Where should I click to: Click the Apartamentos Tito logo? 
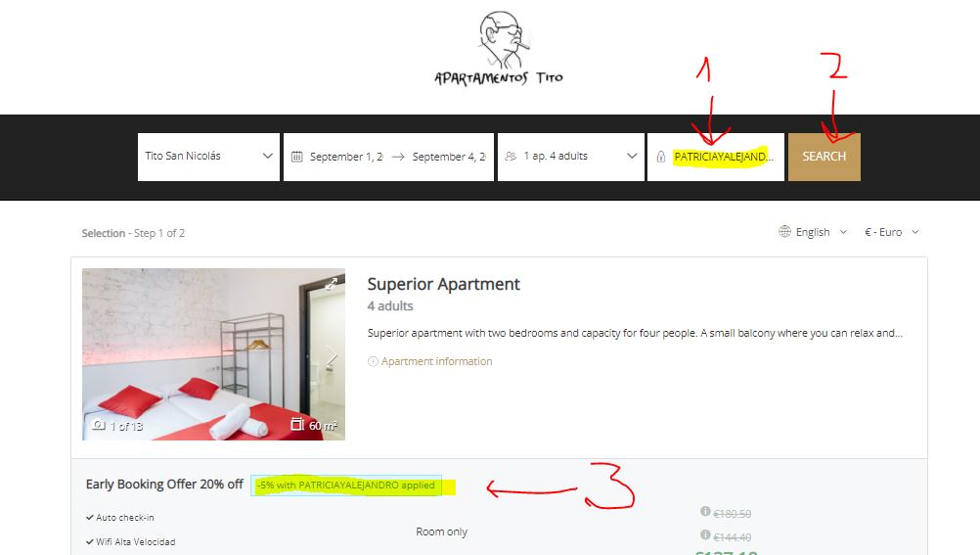pyautogui.click(x=499, y=48)
